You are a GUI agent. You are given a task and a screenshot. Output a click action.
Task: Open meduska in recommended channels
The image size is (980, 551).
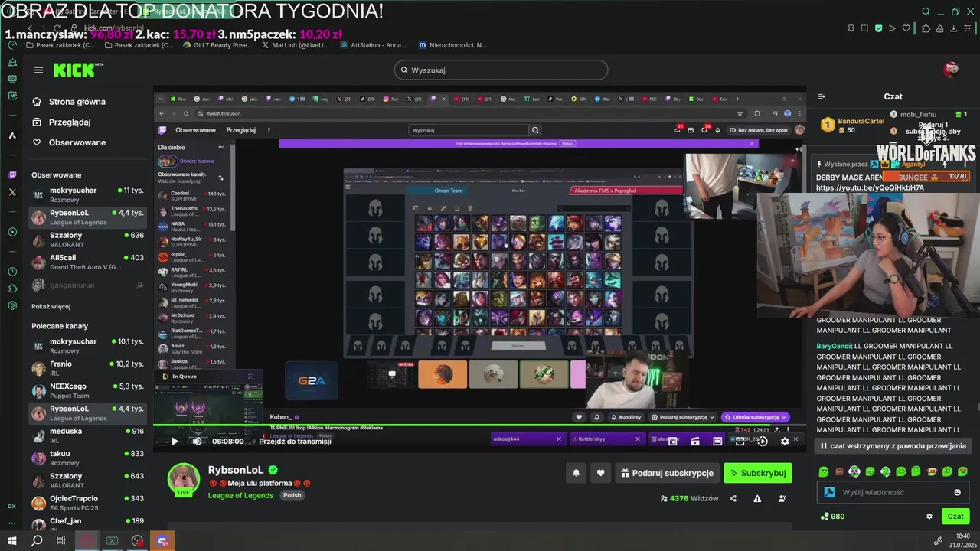(87, 435)
